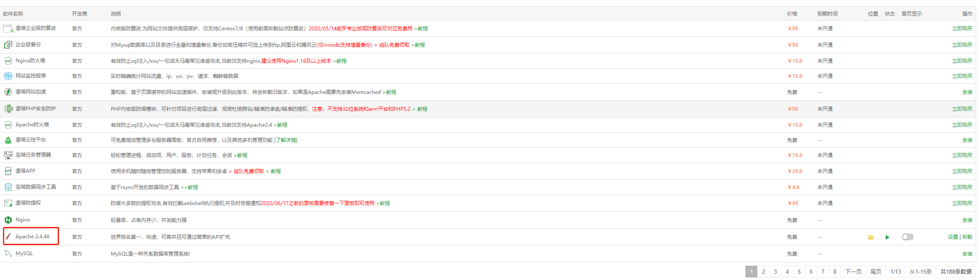Install Nginx via 安装 link

(967, 220)
